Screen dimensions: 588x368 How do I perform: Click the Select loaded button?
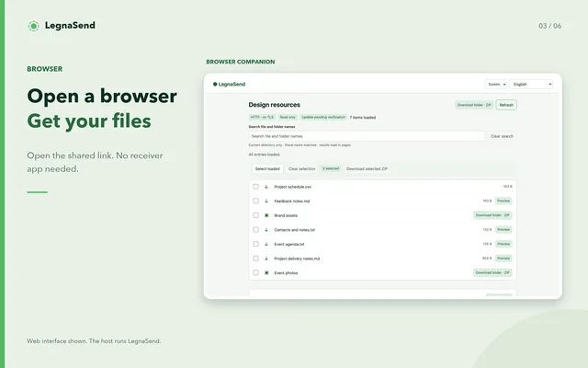tap(267, 169)
